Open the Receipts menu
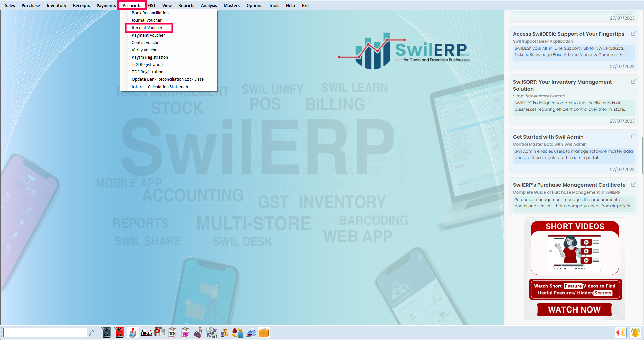 point(82,5)
